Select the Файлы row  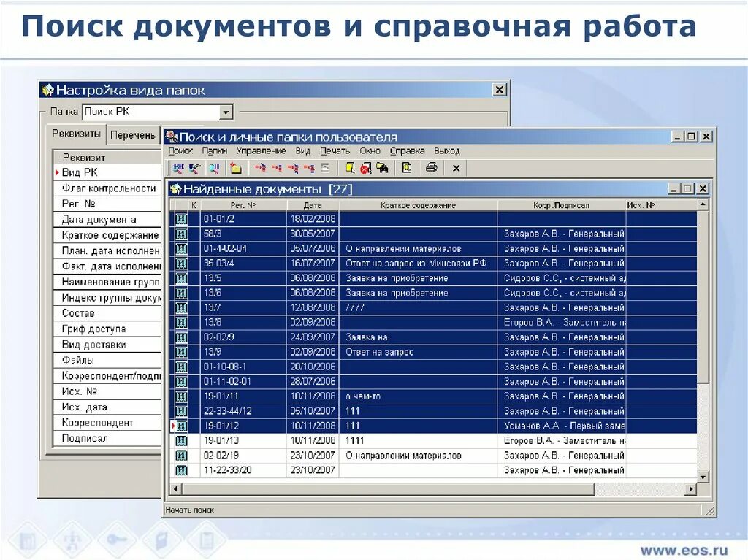(x=107, y=360)
